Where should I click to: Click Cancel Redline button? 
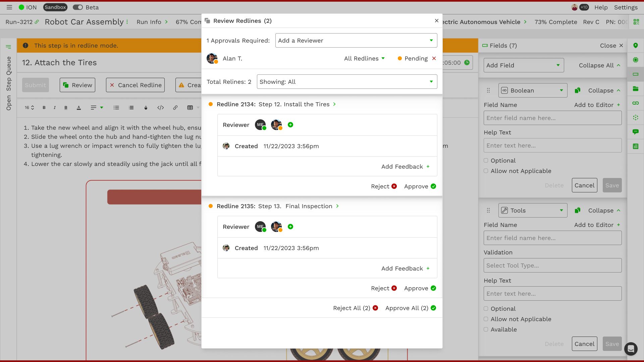pyautogui.click(x=135, y=85)
